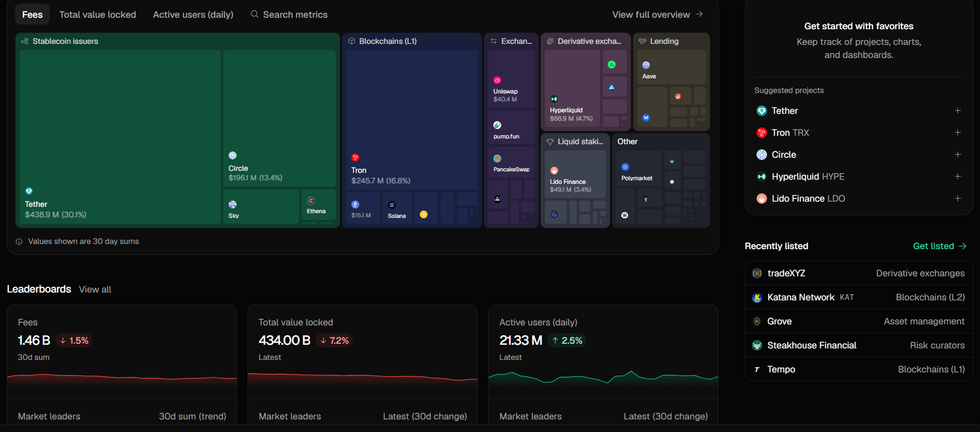Open the Tempo recently listed row
The width and height of the screenshot is (980, 432).
pos(858,369)
